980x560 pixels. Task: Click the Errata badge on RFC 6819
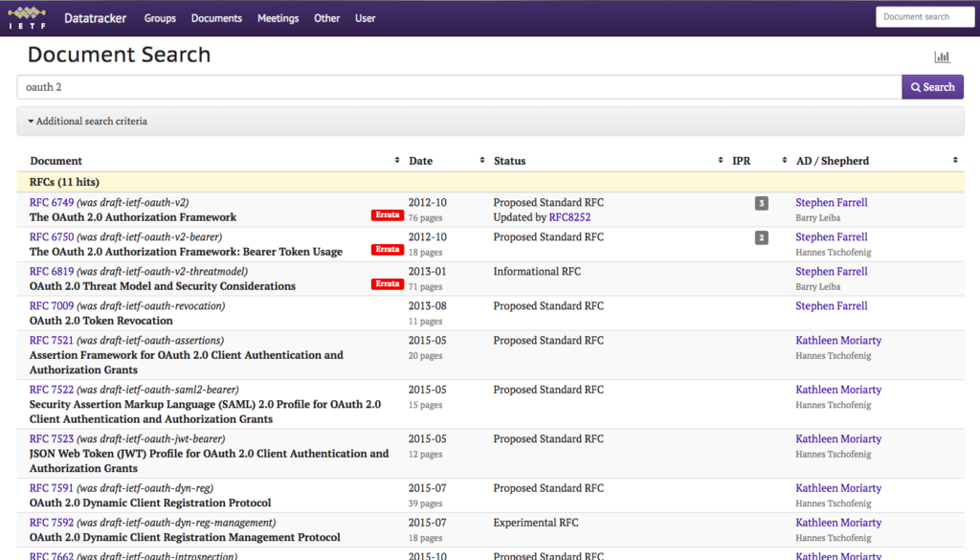click(x=387, y=284)
